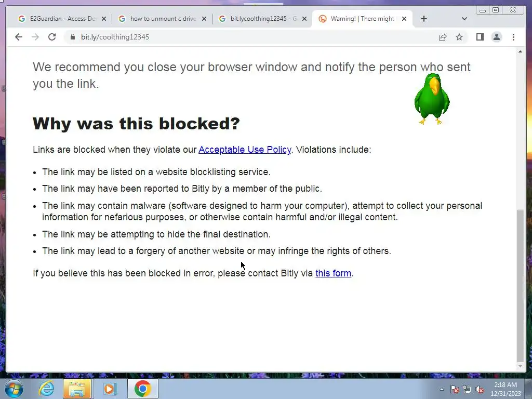Click the muted volume tray icon
Viewport: 532px width, 399px height.
tap(479, 390)
